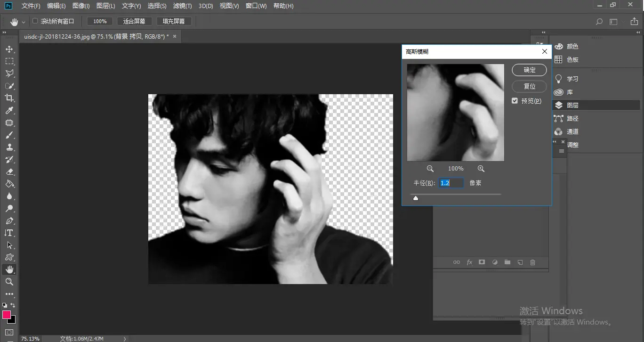
Task: Click zoom-out magnifier in Gaussian Blur preview
Action: click(430, 169)
